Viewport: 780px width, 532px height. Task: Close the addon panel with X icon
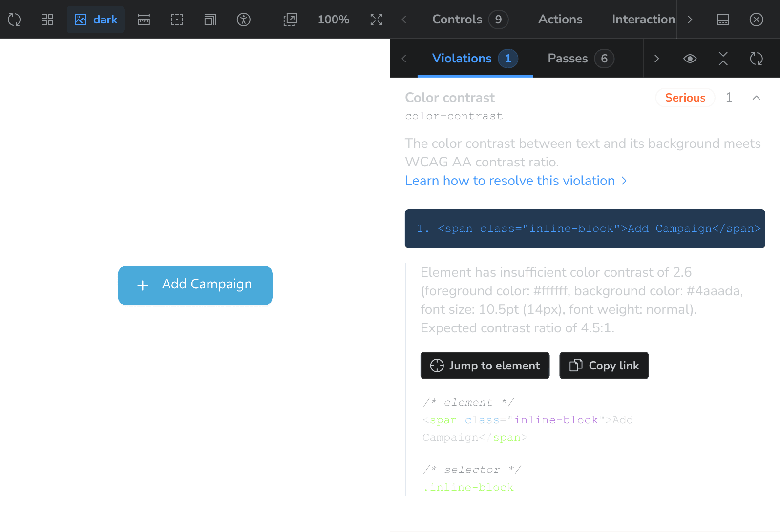point(757,20)
